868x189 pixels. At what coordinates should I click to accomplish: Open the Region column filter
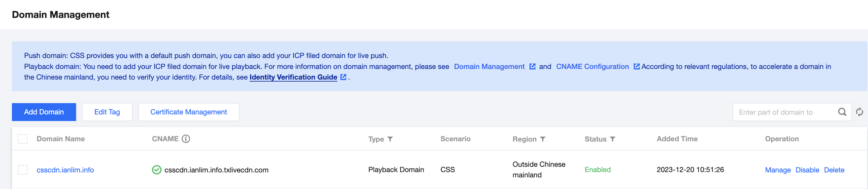(543, 139)
